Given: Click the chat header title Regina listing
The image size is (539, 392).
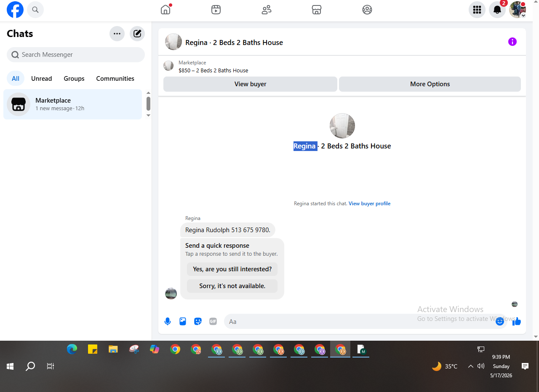Looking at the screenshot, I should [234, 42].
